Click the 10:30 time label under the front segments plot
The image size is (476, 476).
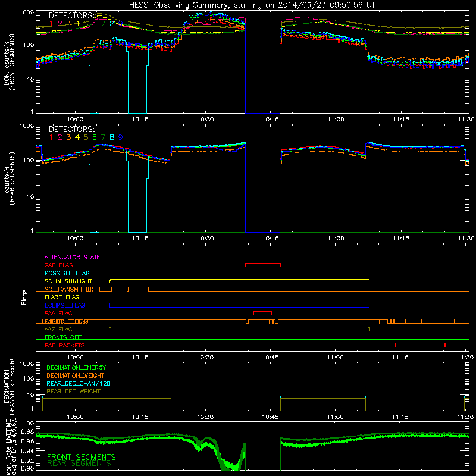205,120
